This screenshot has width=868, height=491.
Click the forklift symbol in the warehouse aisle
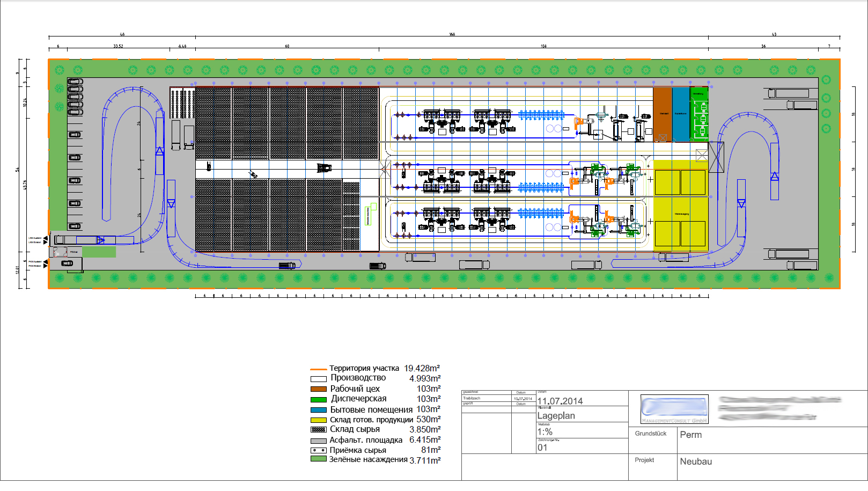coord(324,168)
